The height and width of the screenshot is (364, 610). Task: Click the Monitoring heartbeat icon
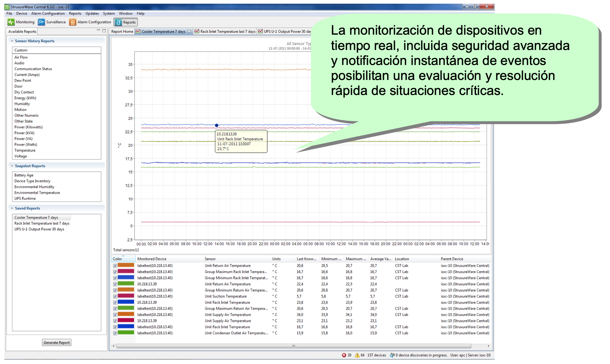click(x=11, y=22)
